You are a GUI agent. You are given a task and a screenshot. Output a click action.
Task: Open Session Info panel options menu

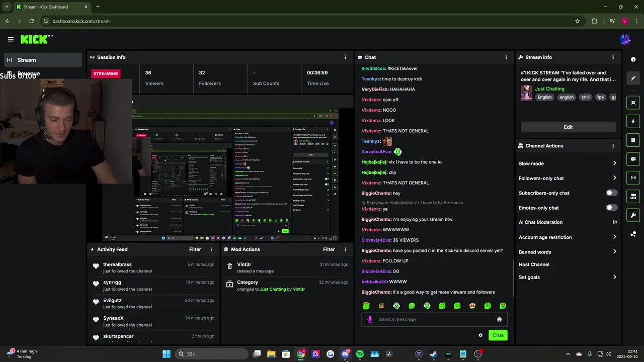(345, 57)
